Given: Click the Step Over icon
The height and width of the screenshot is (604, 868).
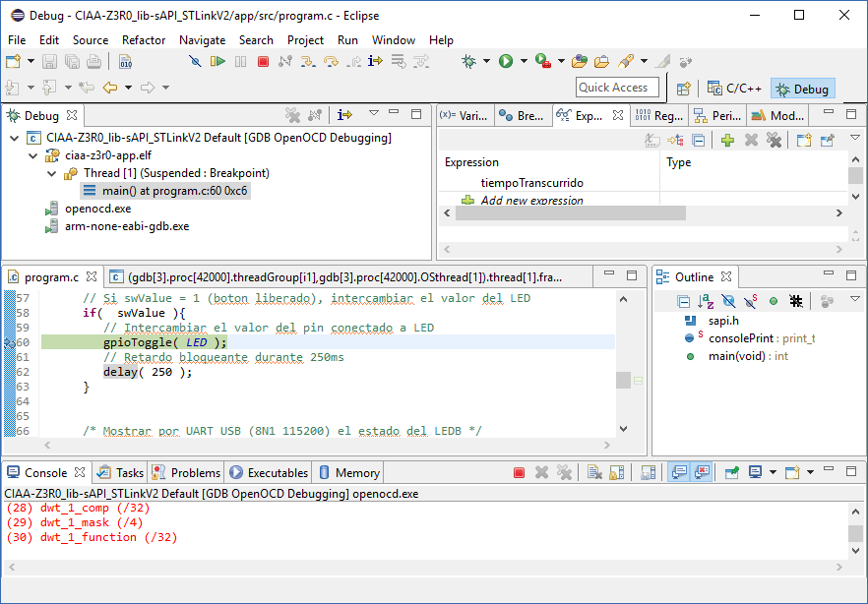Looking at the screenshot, I should point(331,61).
